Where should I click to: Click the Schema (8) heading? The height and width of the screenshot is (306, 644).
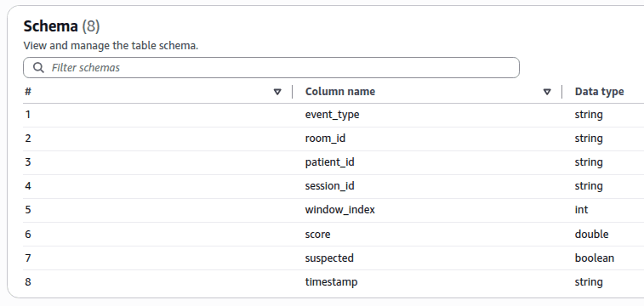[x=61, y=26]
